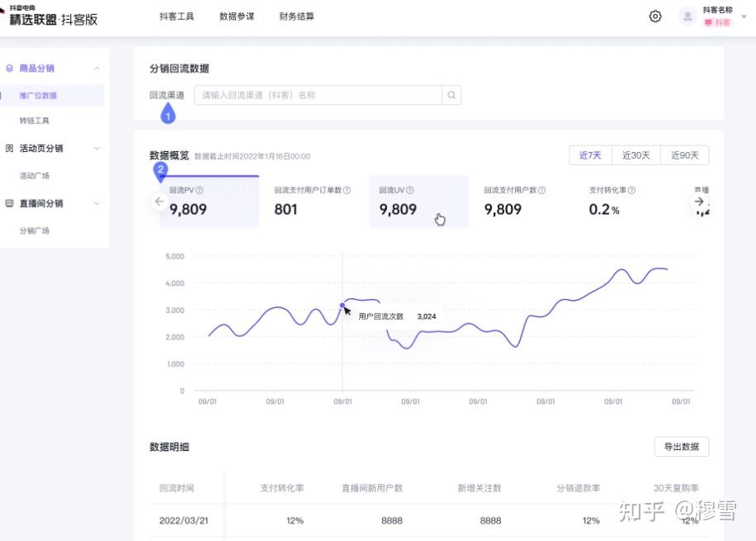Select the 近30天 time range
This screenshot has height=541, width=756.
(x=636, y=155)
